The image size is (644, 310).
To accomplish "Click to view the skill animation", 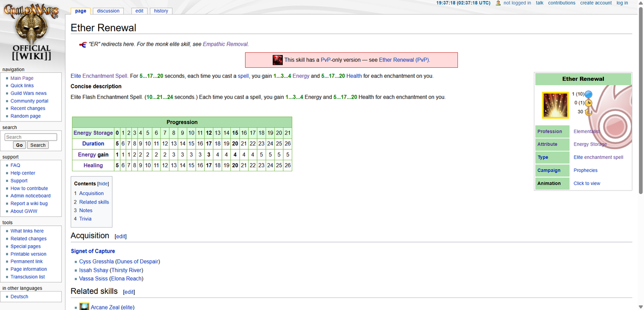I will [x=587, y=183].
